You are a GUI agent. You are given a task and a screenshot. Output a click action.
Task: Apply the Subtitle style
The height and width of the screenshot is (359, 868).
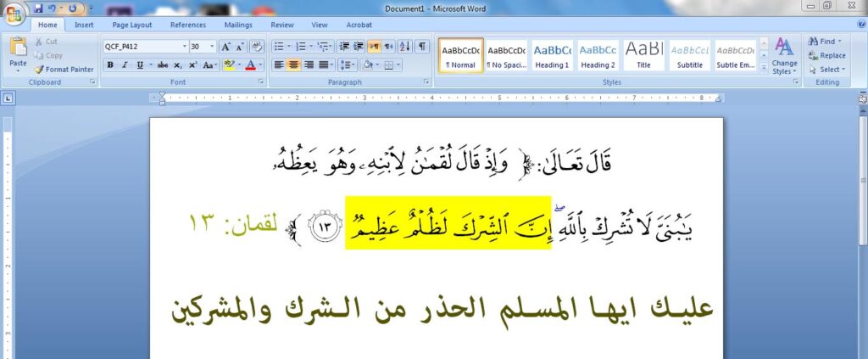690,55
